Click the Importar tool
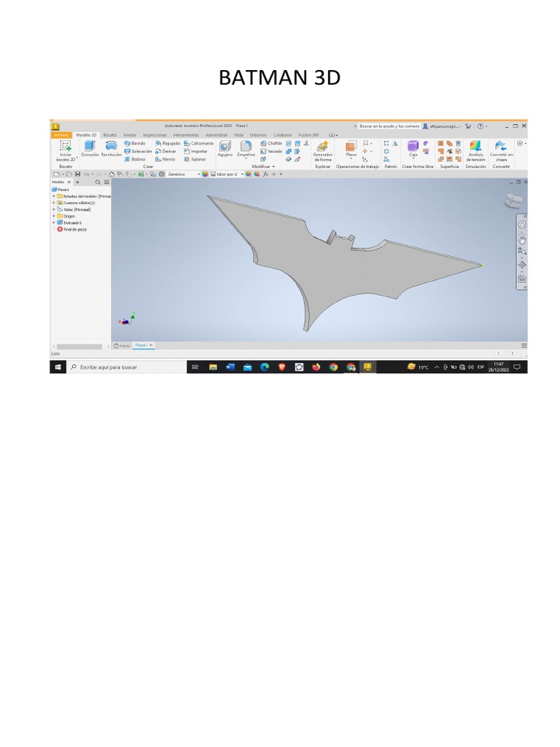The height and width of the screenshot is (747, 560). [x=195, y=152]
